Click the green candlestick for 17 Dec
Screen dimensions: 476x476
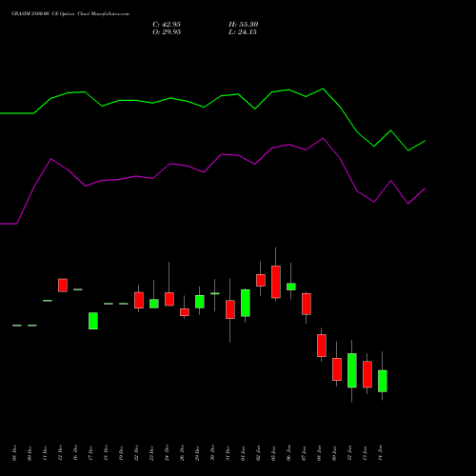93,321
